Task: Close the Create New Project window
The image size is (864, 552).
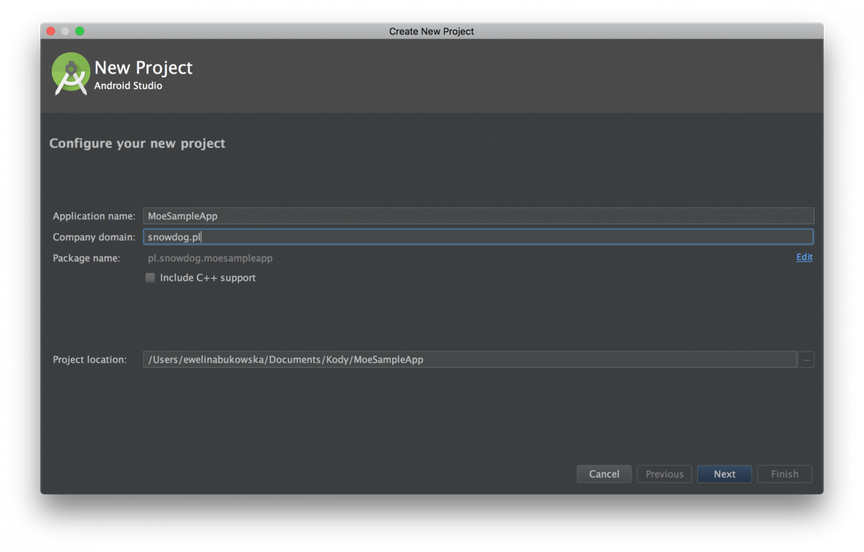Action: click(51, 31)
